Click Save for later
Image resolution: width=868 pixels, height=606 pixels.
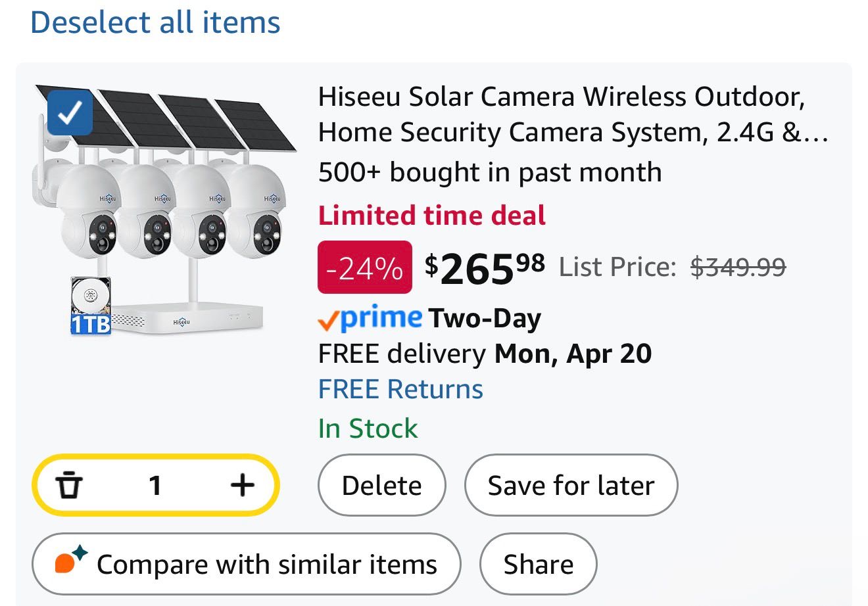570,486
